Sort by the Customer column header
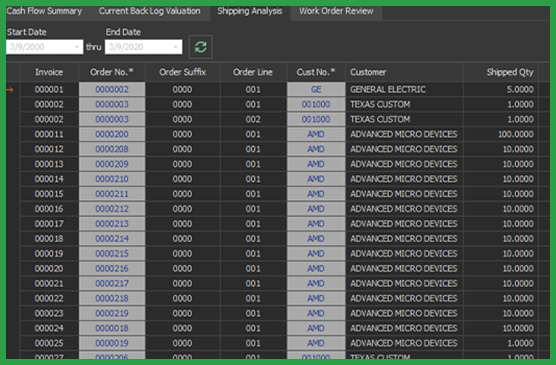 (x=404, y=72)
